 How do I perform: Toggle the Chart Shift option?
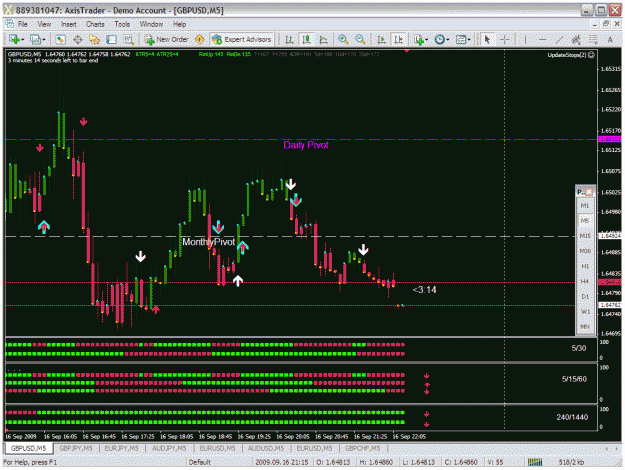398,39
